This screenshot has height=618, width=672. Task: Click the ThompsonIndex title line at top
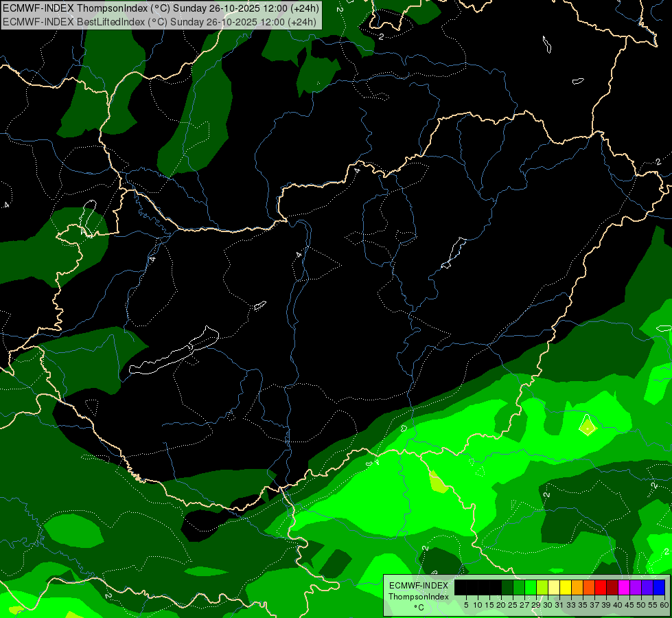161,8
